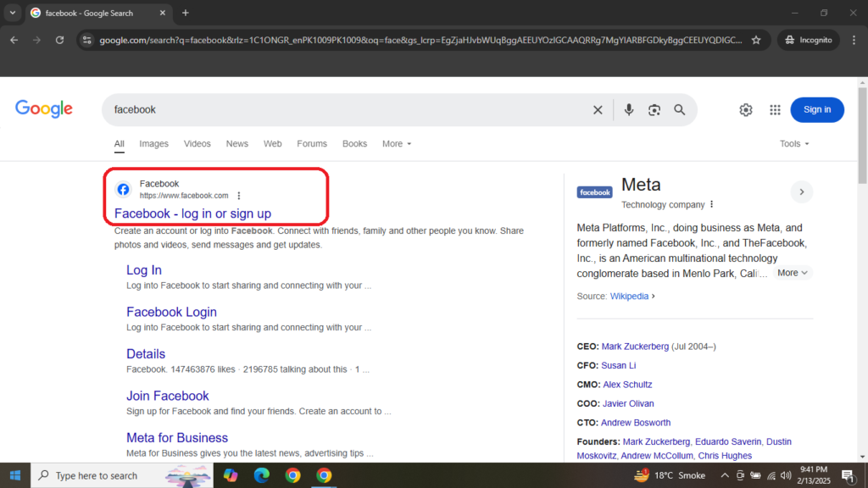
Task: Open the Tools dropdown
Action: [793, 143]
